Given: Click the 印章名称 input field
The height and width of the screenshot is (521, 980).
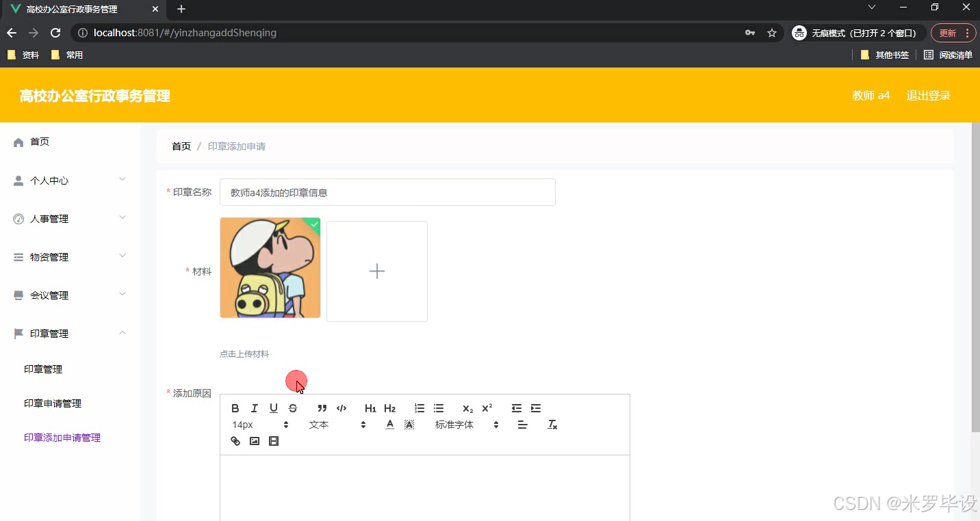Looking at the screenshot, I should [x=387, y=192].
